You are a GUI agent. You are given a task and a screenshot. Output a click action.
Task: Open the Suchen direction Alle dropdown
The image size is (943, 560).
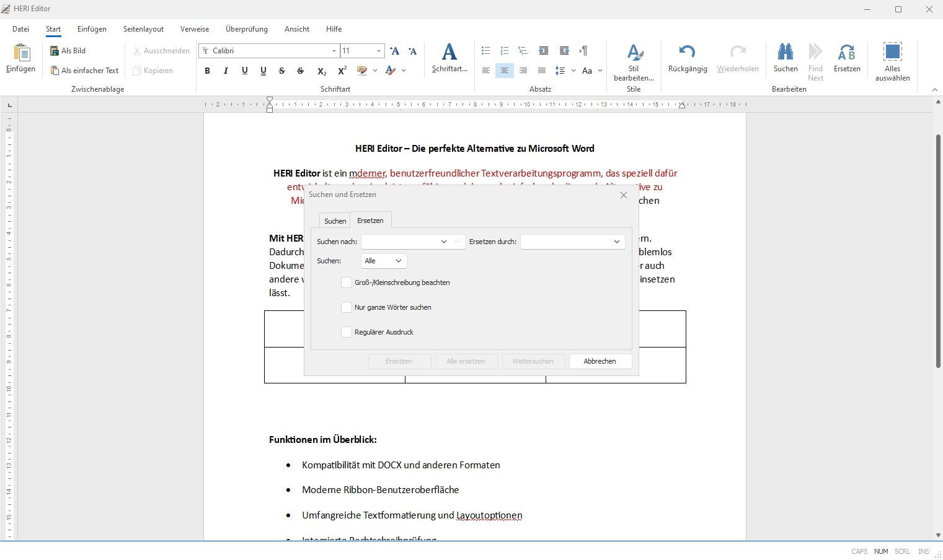(384, 261)
